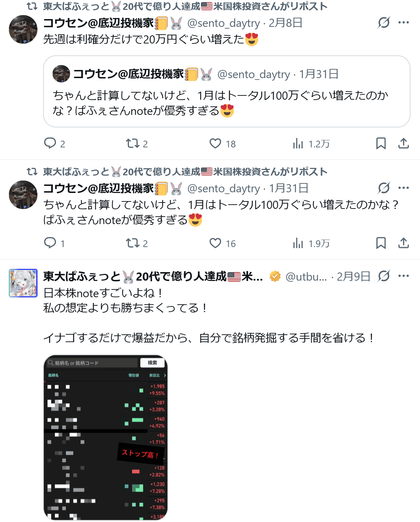420x522 pixels.
Task: Share the Feb 8 post
Action: pyautogui.click(x=403, y=143)
